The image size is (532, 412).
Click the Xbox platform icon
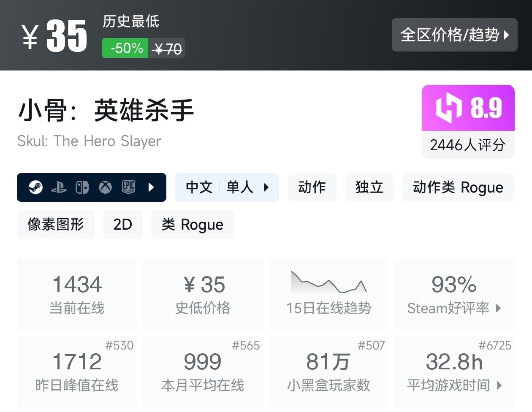pyautogui.click(x=105, y=187)
